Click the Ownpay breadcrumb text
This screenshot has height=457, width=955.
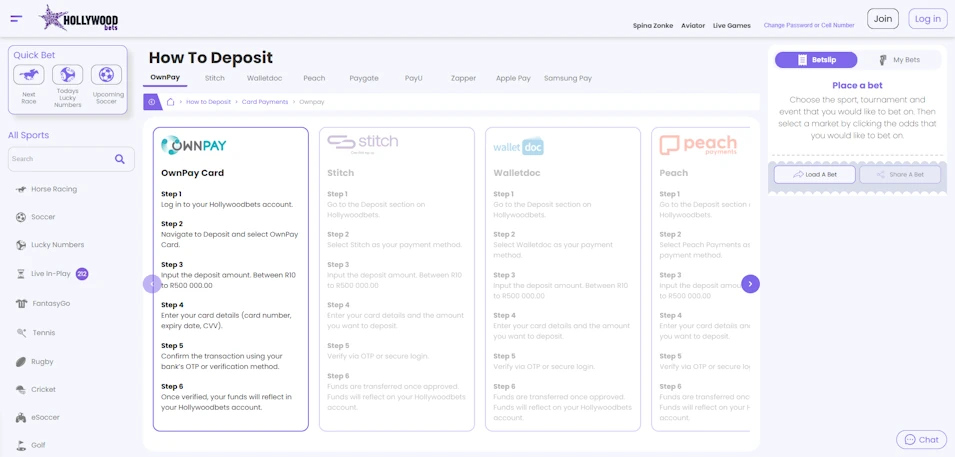click(312, 102)
